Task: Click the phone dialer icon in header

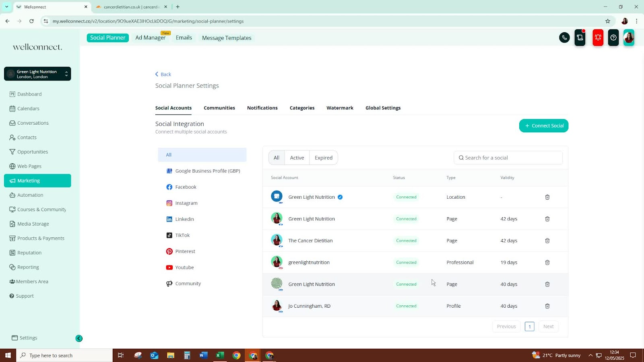Action: (x=564, y=38)
